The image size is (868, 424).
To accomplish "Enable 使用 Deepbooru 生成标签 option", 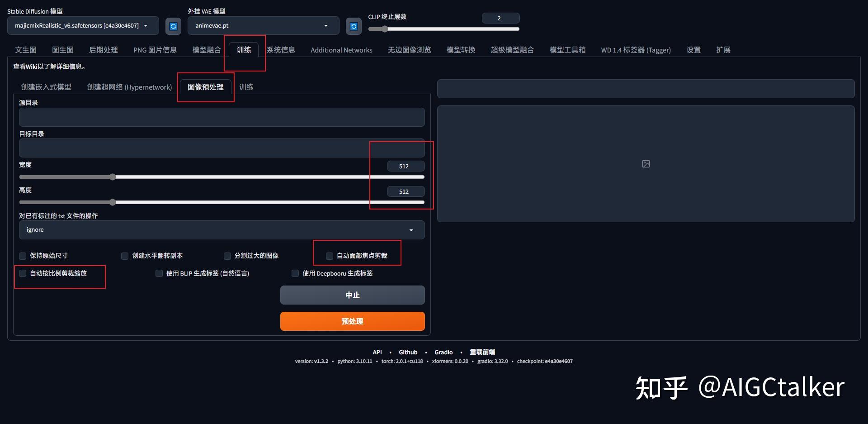I will pos(295,273).
